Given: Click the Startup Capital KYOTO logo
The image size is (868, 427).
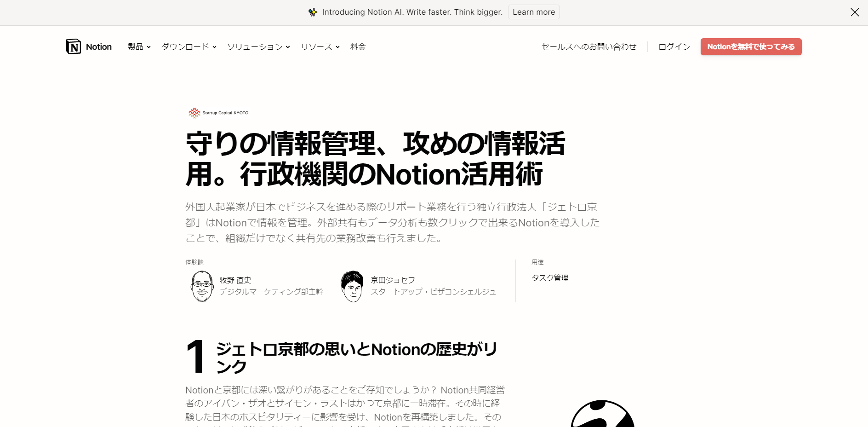Looking at the screenshot, I should tap(218, 113).
